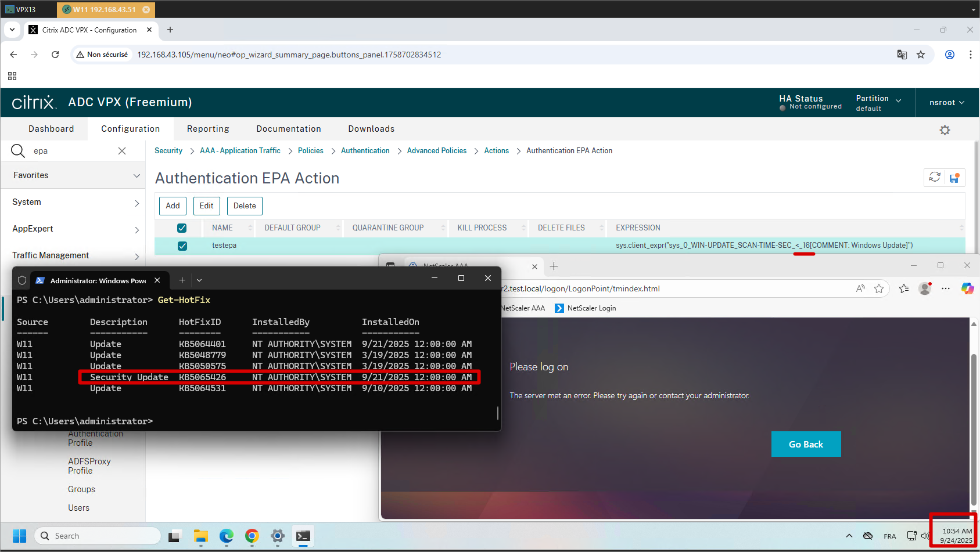Click the Citrix settings gear icon
This screenshot has height=552, width=980.
tap(945, 130)
